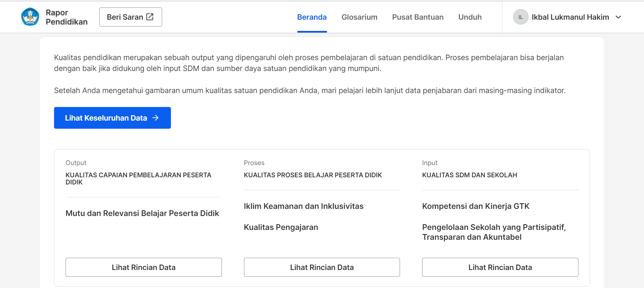Click Lihat Rincian Data under Input
Image resolution: width=644 pixels, height=288 pixels.
[x=500, y=267]
